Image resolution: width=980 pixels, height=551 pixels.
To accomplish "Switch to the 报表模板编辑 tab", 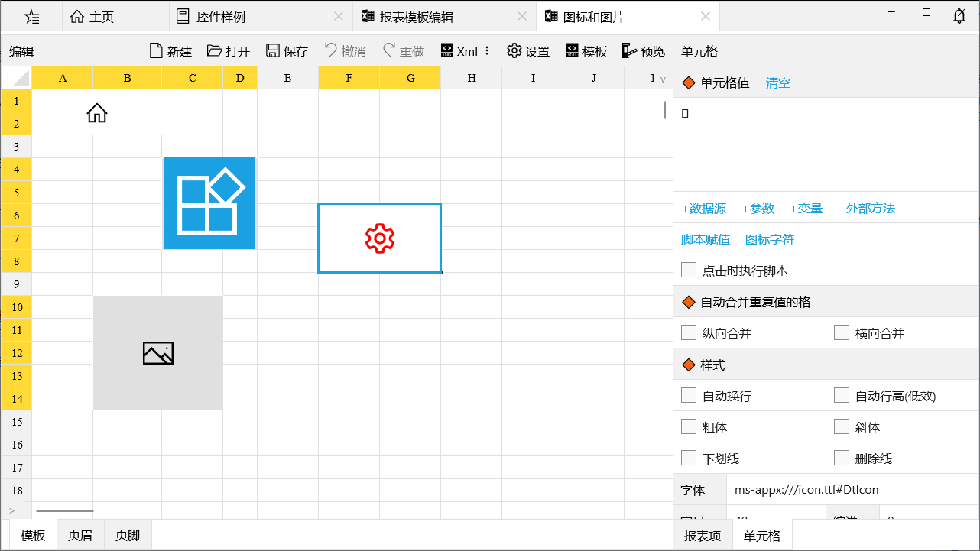I will 417,17.
